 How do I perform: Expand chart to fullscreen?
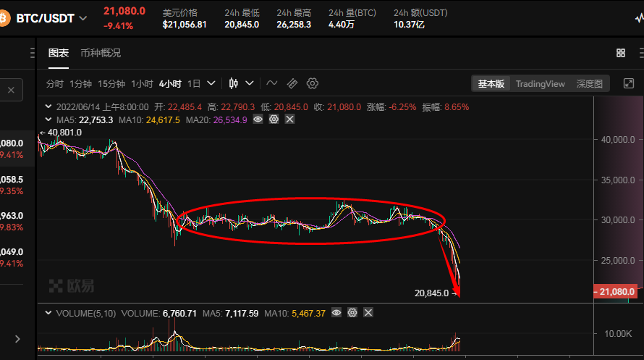[628, 84]
